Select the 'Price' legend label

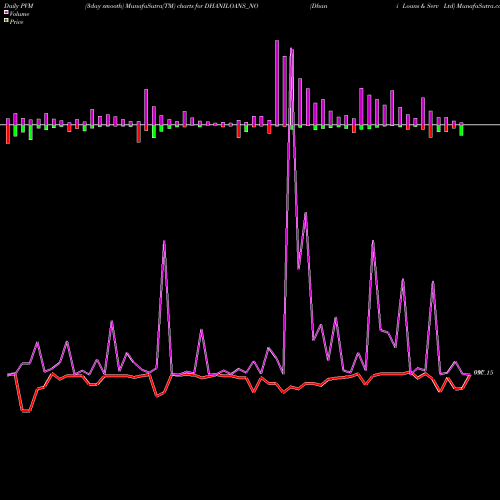[x=16, y=22]
